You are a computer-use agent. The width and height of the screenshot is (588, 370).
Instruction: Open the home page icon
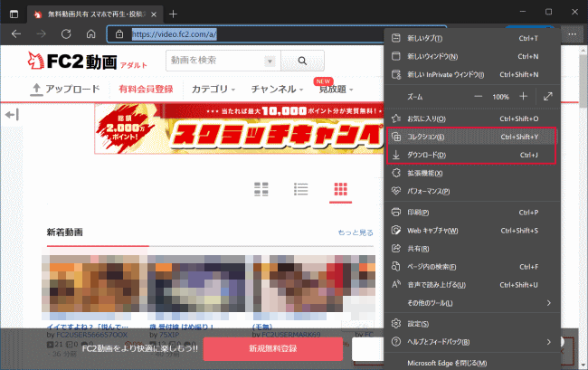90,34
